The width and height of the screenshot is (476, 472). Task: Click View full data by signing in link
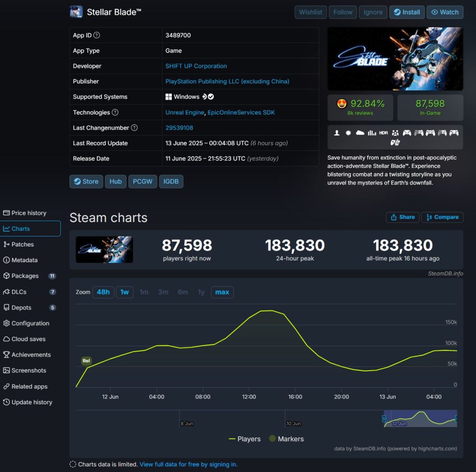click(188, 465)
